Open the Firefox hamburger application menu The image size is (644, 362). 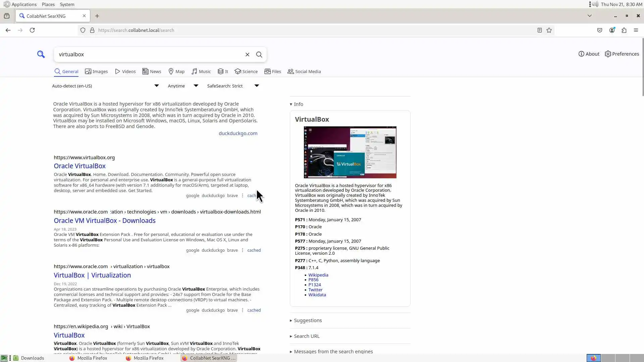pos(636,30)
